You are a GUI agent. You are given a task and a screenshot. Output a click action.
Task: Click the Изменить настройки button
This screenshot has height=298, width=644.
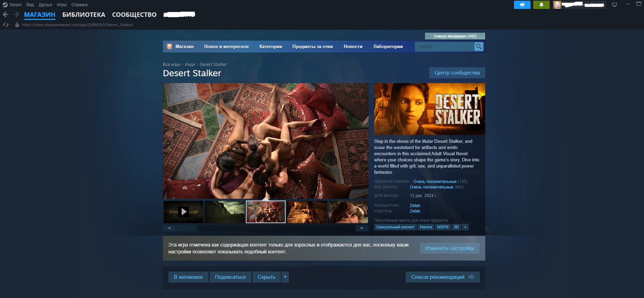450,248
